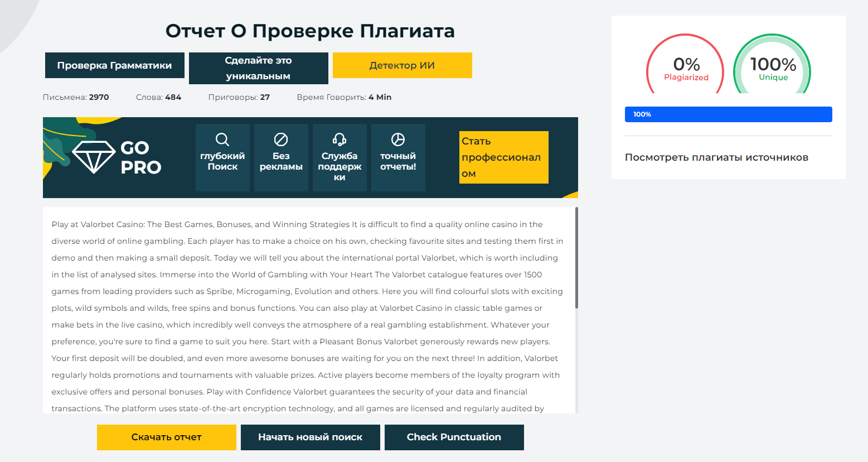Click the Письмена: 2970 count

pyautogui.click(x=76, y=97)
